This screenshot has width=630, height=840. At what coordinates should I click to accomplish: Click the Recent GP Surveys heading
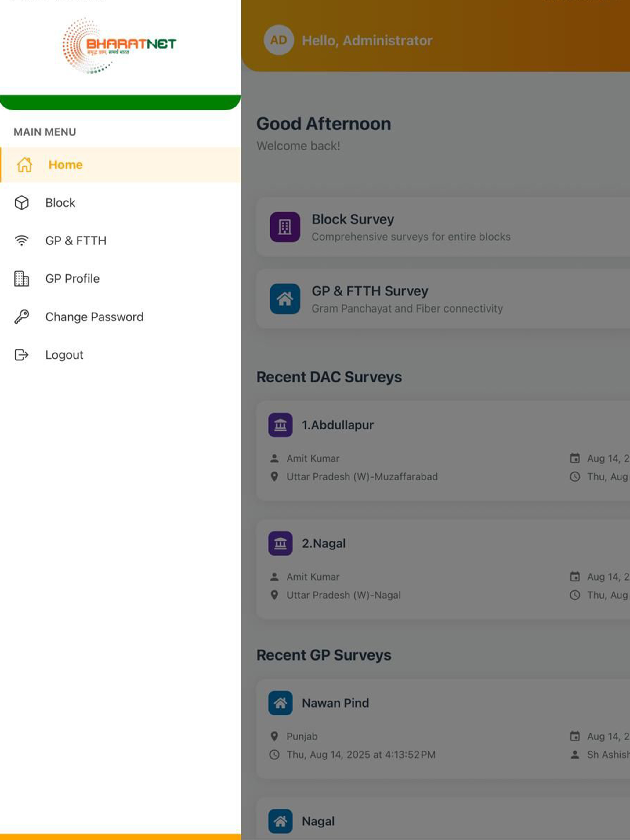[x=324, y=655]
